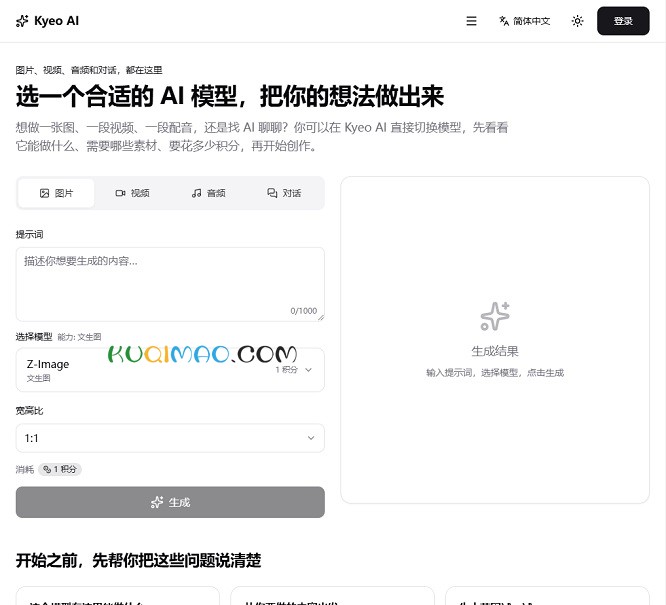This screenshot has height=605, width=666.
Task: Click the 生成 generate button
Action: tap(170, 502)
